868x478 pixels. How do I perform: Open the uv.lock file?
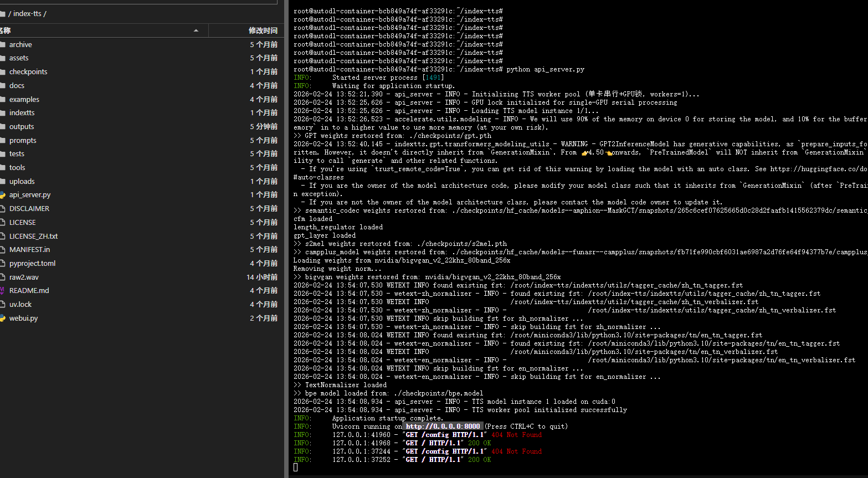point(20,305)
